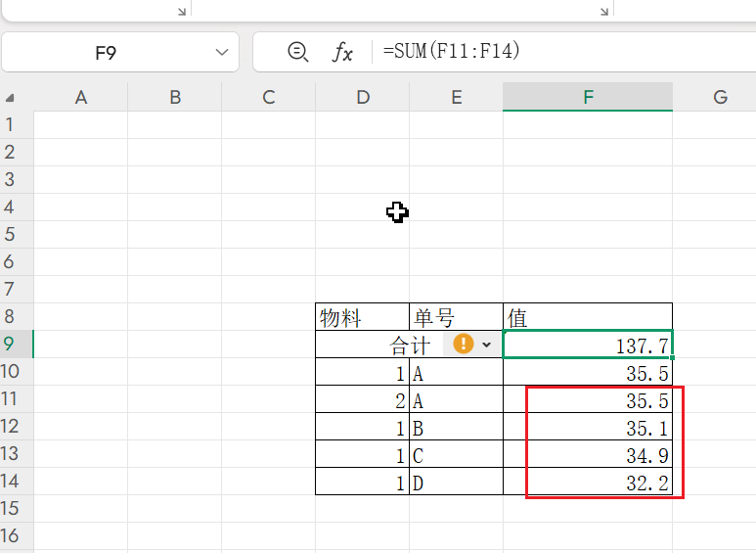
Task: Click the Name Box showing F9
Action: (106, 53)
